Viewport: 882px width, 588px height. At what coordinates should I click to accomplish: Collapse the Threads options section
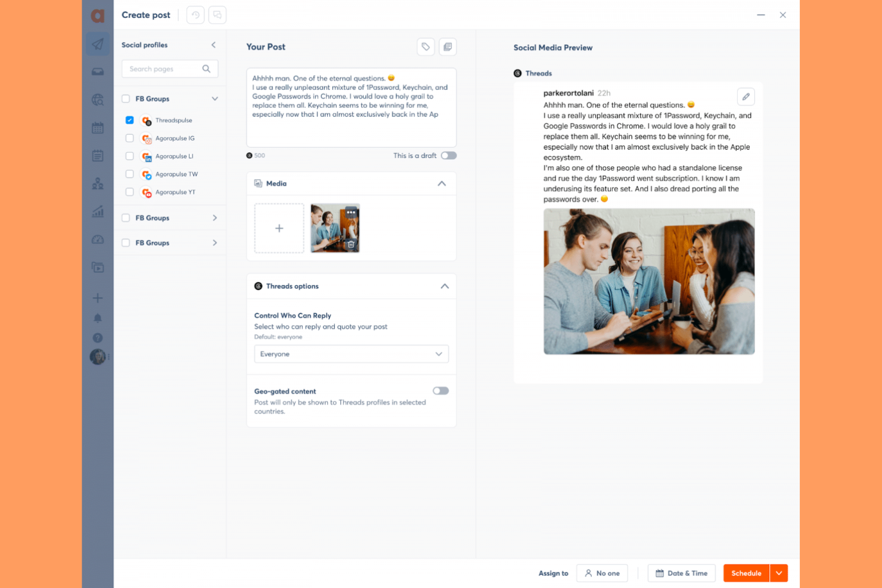pyautogui.click(x=444, y=286)
